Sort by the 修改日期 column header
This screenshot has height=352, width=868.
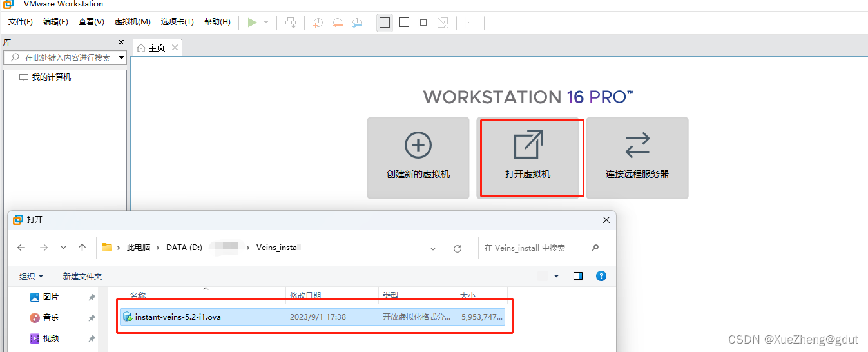tap(305, 295)
